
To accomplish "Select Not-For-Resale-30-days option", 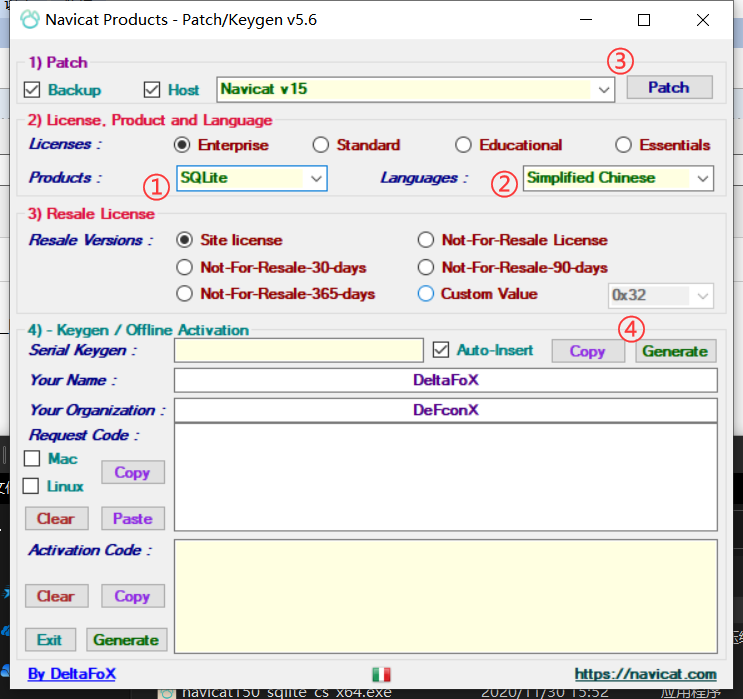I will pyautogui.click(x=184, y=267).
